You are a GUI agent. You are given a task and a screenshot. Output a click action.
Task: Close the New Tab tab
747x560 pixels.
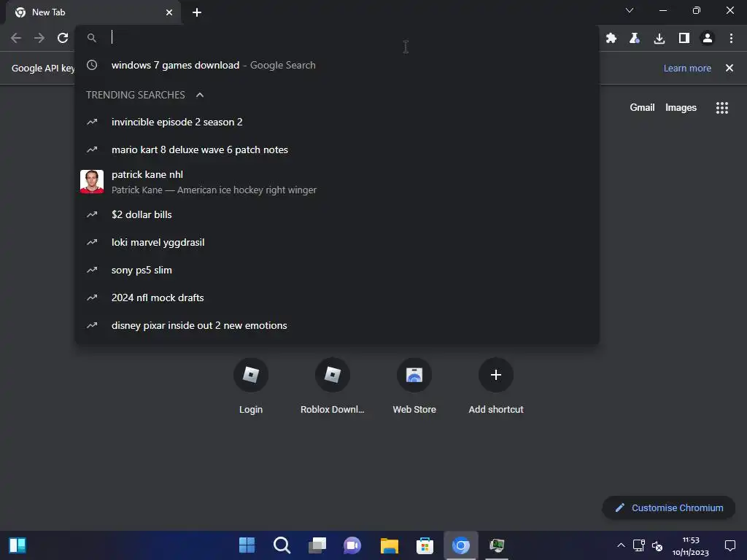pyautogui.click(x=169, y=12)
